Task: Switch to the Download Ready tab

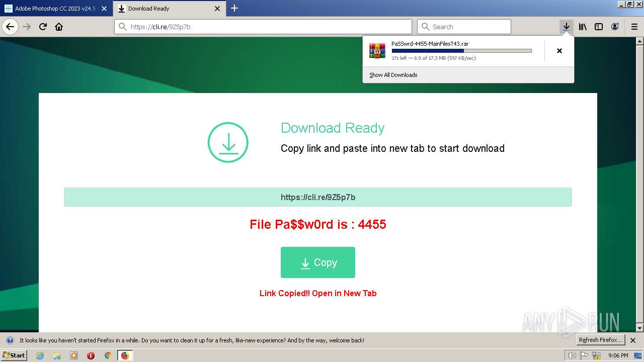Action: pyautogui.click(x=169, y=9)
